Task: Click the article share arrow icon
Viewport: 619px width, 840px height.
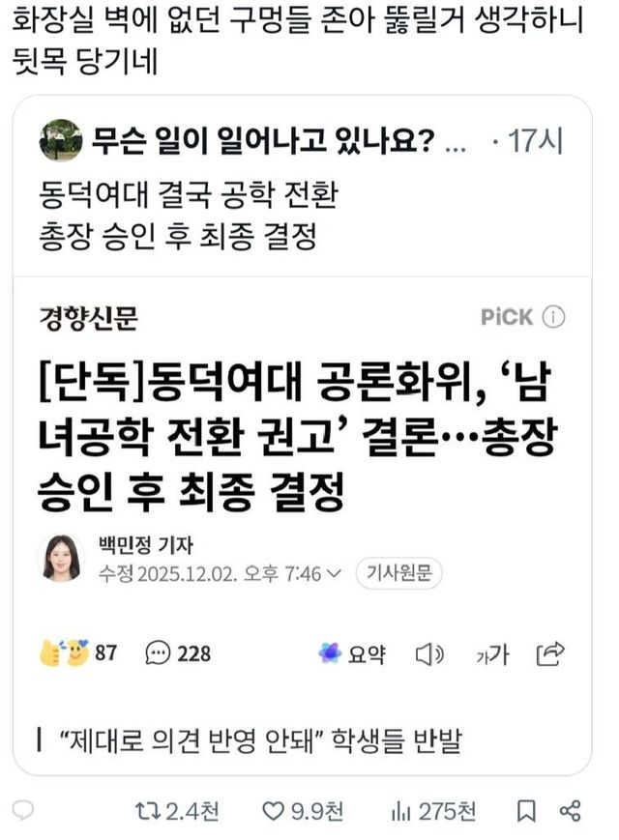Action: [551, 653]
